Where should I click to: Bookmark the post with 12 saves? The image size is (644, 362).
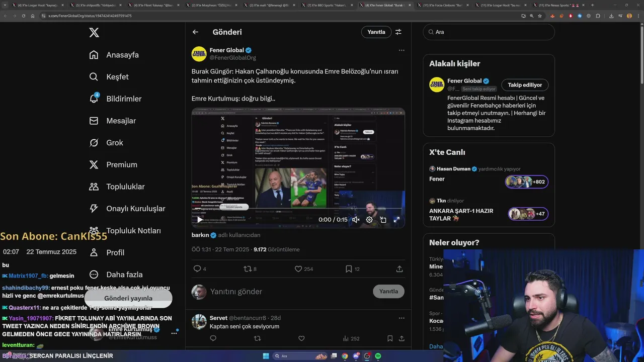point(352,269)
